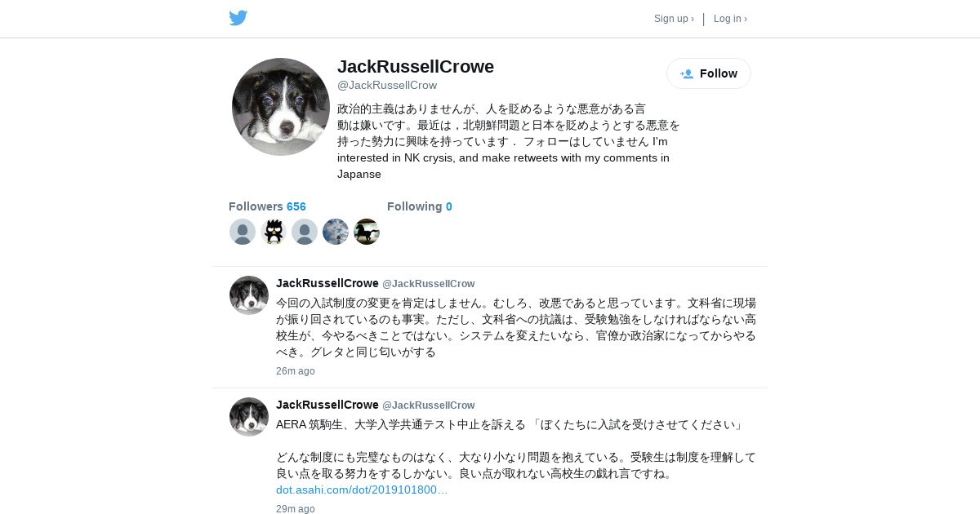
Task: Open the black horse follower avatar
Action: [367, 232]
